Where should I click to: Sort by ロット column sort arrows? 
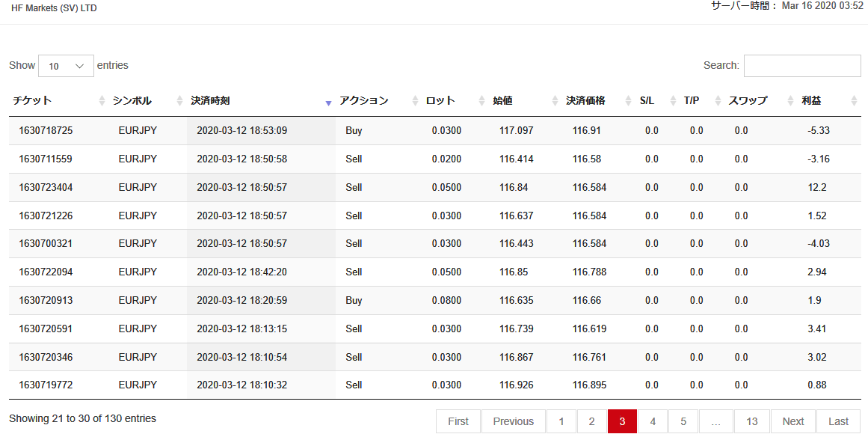pos(481,101)
